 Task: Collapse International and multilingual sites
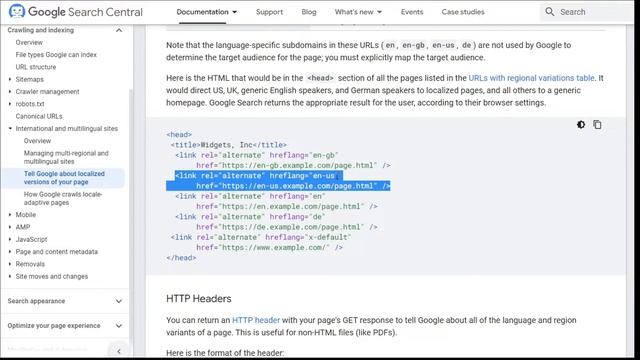tap(10, 128)
